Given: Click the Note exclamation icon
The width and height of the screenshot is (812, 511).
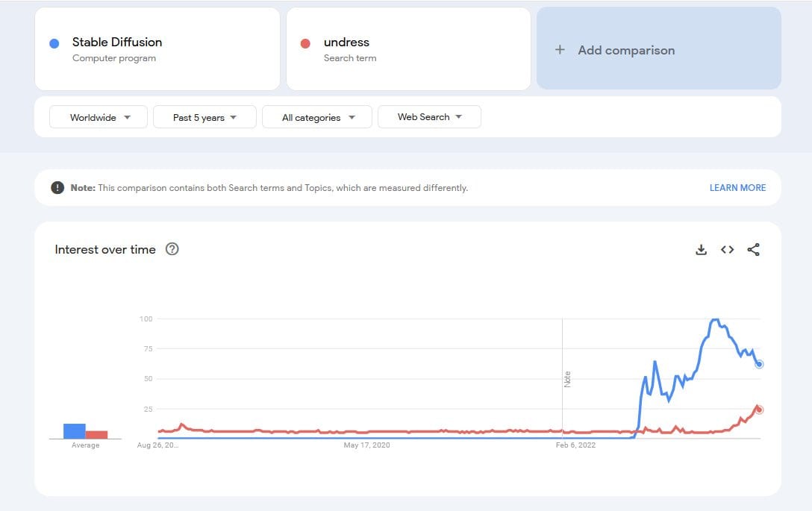Looking at the screenshot, I should [57, 188].
